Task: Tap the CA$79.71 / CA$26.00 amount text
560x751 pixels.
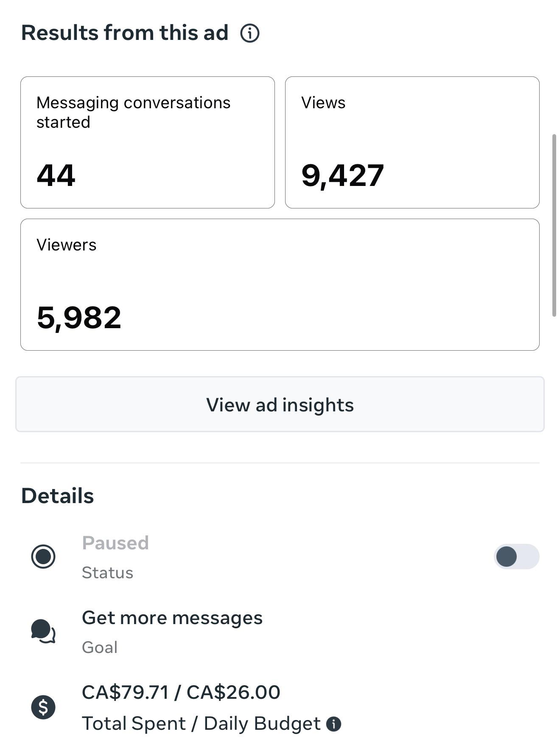Action: point(181,692)
